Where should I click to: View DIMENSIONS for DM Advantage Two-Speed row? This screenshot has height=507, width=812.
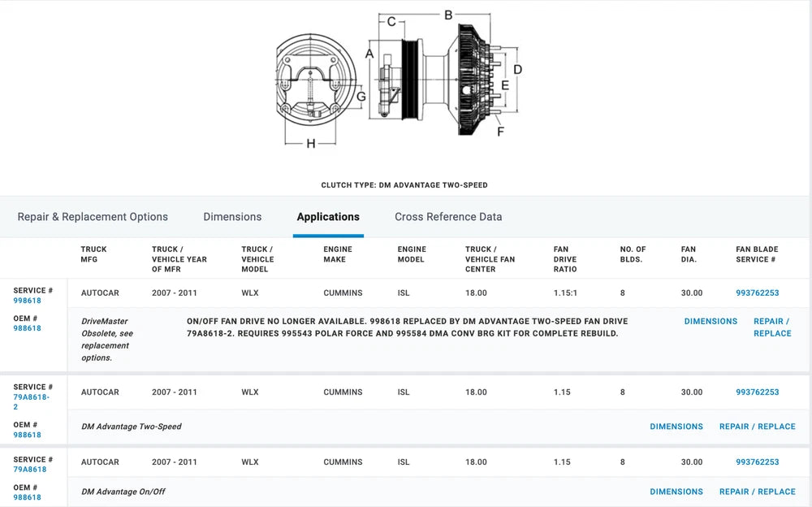[676, 427]
